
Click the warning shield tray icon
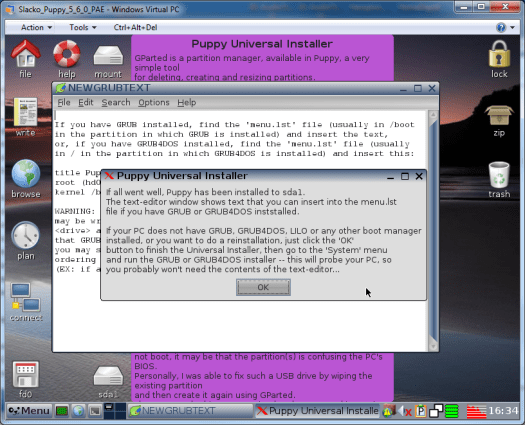point(389,411)
